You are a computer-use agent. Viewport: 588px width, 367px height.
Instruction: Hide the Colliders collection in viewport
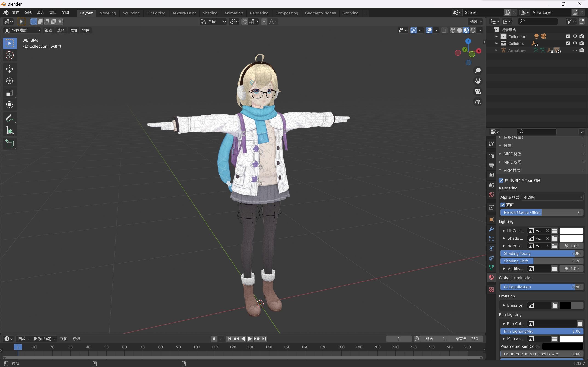click(x=575, y=43)
